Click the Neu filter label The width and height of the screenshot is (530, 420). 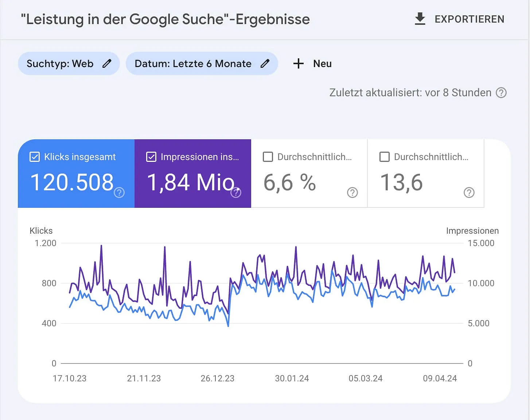(x=322, y=64)
